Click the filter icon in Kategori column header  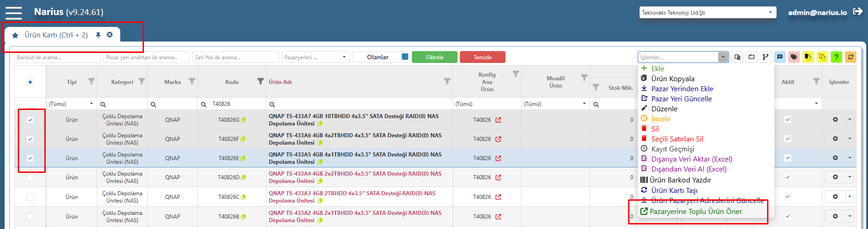(142, 81)
